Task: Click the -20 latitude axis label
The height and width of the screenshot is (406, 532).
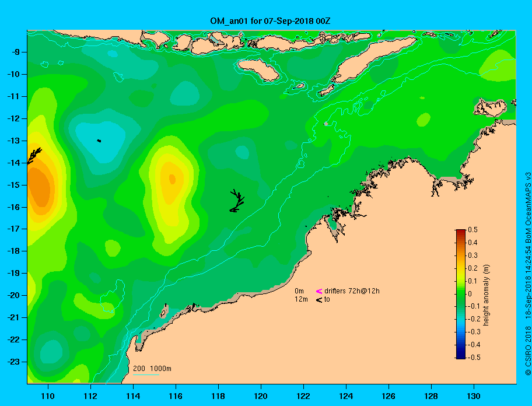Action: tap(14, 295)
